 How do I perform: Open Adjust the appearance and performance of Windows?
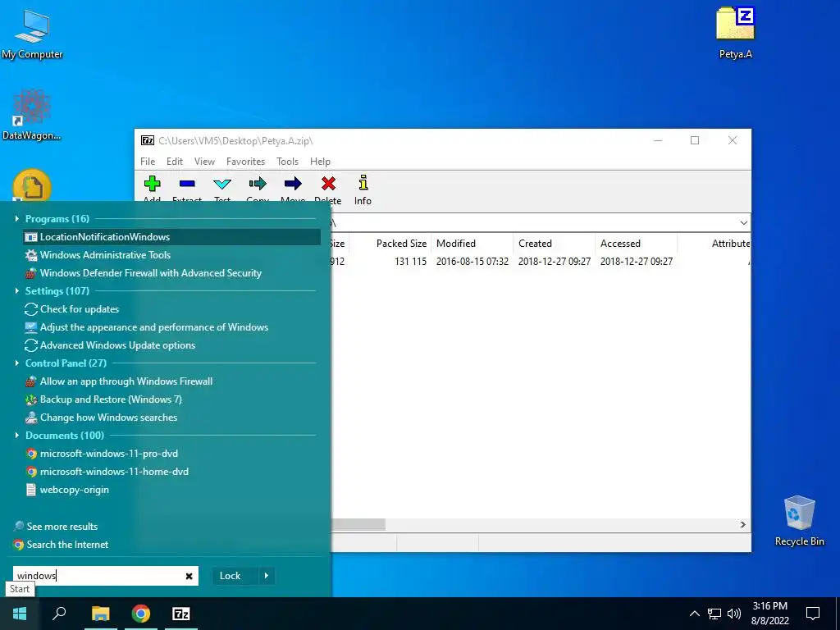(171, 327)
